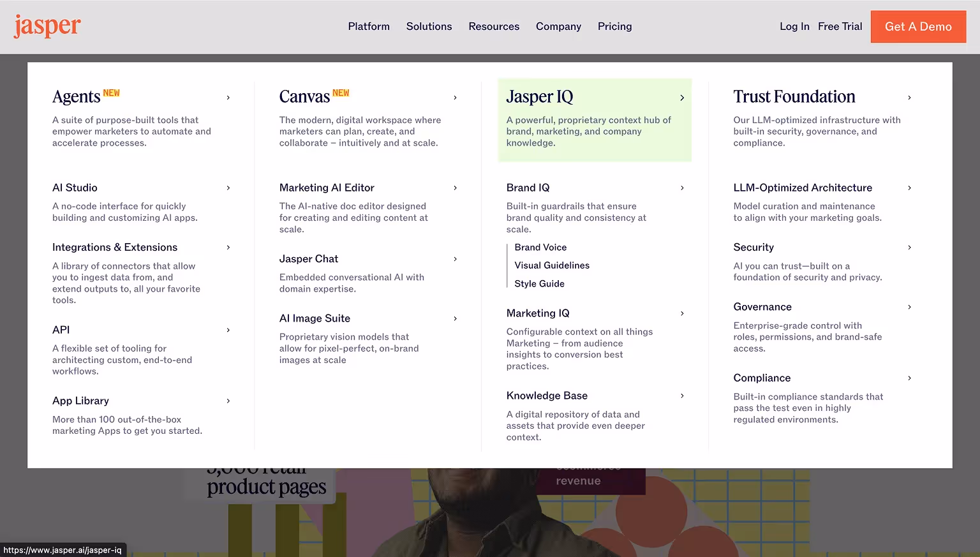
Task: Select Marketing IQ
Action: click(x=538, y=313)
